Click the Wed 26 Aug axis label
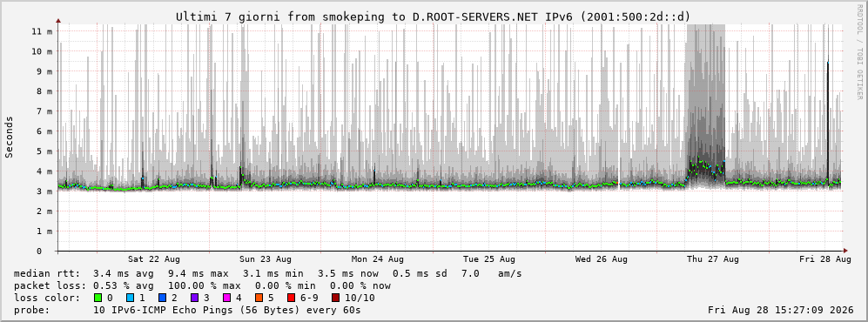 pos(602,259)
